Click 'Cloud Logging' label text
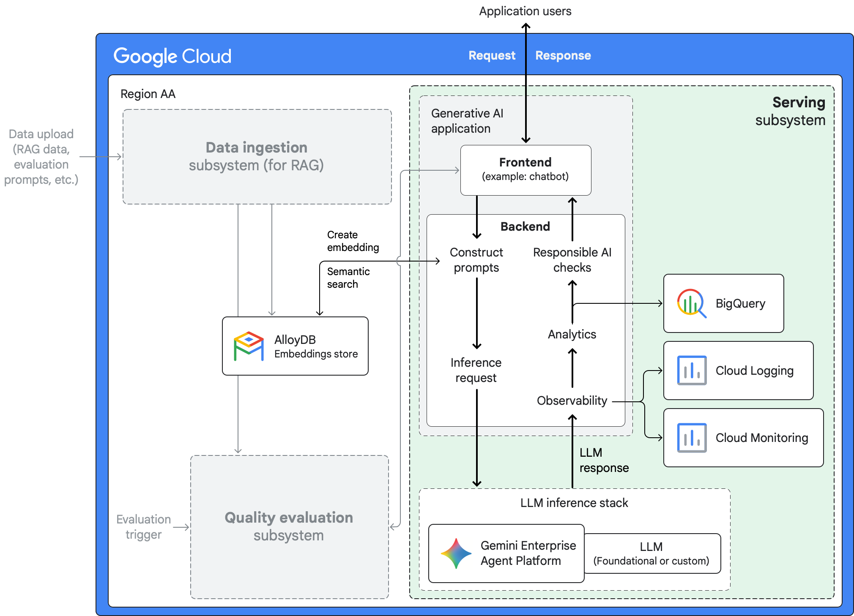854x616 pixels. [x=754, y=371]
